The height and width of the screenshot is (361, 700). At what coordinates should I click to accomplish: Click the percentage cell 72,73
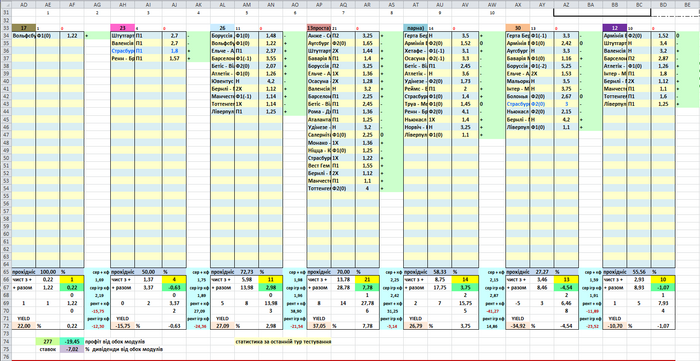click(246, 271)
